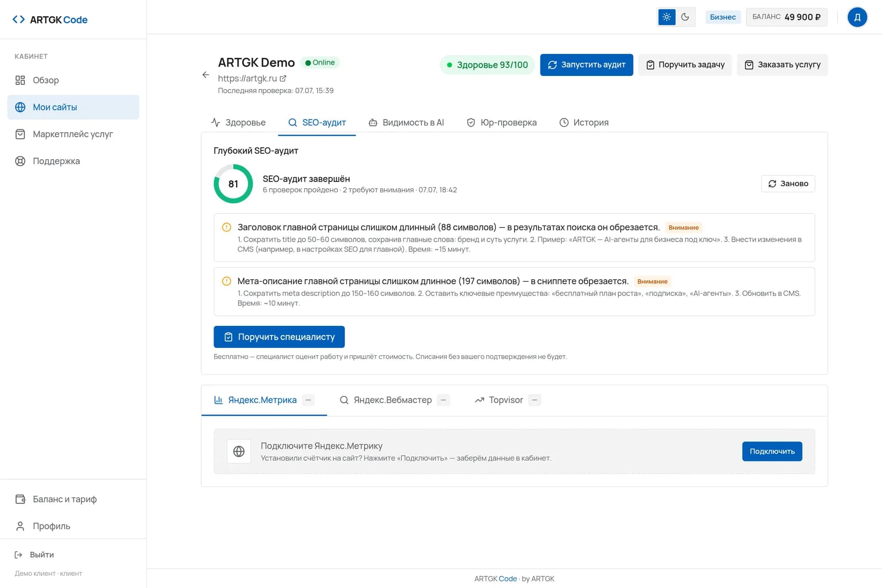Click Последняя проверка: 07.07, 15:39 text

pos(276,91)
